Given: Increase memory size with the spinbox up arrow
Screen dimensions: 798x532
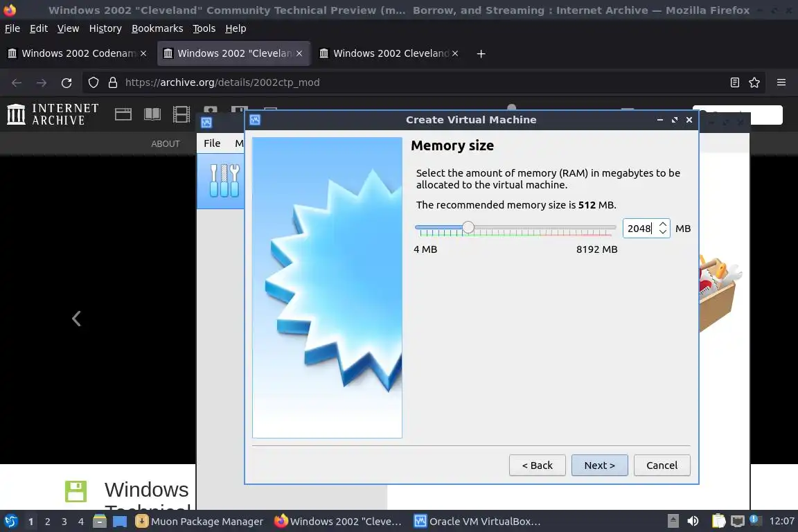Looking at the screenshot, I should coord(663,224).
